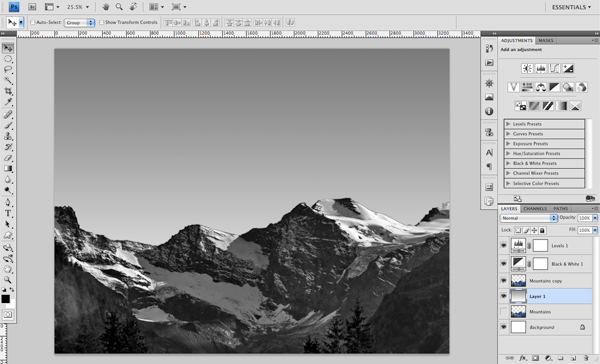Add a Brightness/Contrast adjustment
Image resolution: width=600 pixels, height=364 pixels.
coord(527,69)
